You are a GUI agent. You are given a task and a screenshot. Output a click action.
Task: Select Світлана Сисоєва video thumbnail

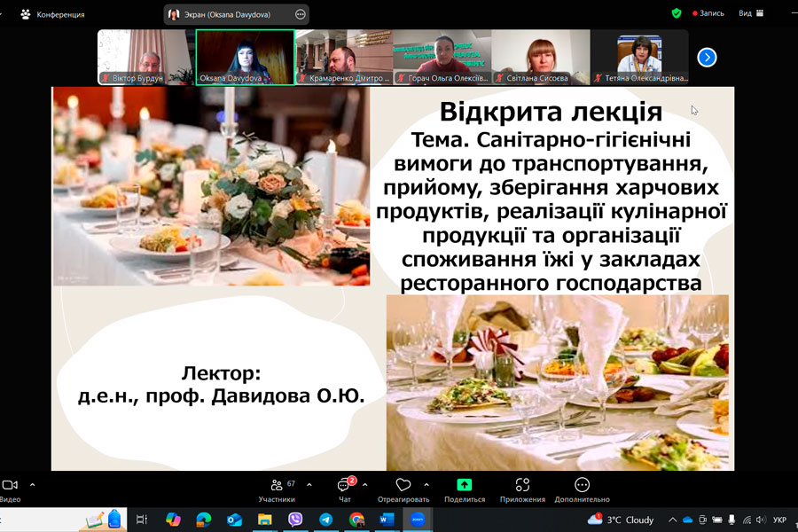[x=541, y=57]
